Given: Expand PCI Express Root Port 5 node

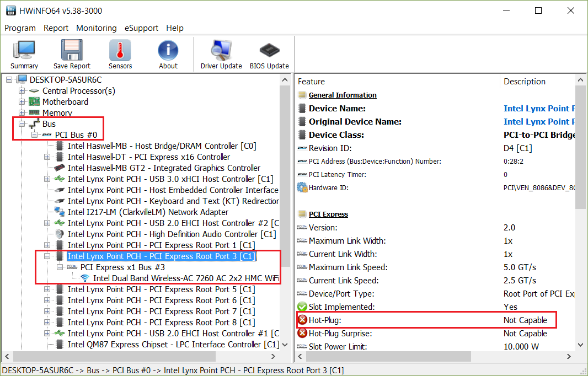Looking at the screenshot, I should click(x=47, y=289).
